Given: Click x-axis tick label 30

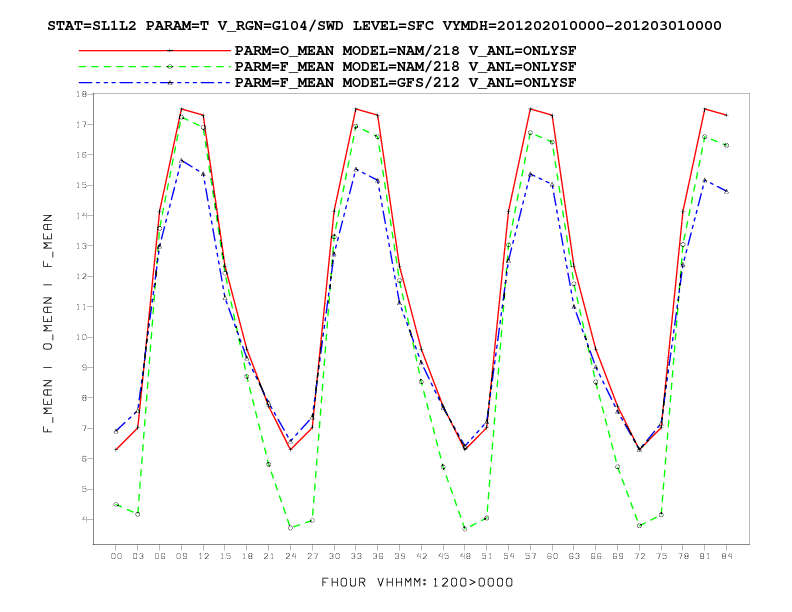Looking at the screenshot, I should pyautogui.click(x=334, y=556).
